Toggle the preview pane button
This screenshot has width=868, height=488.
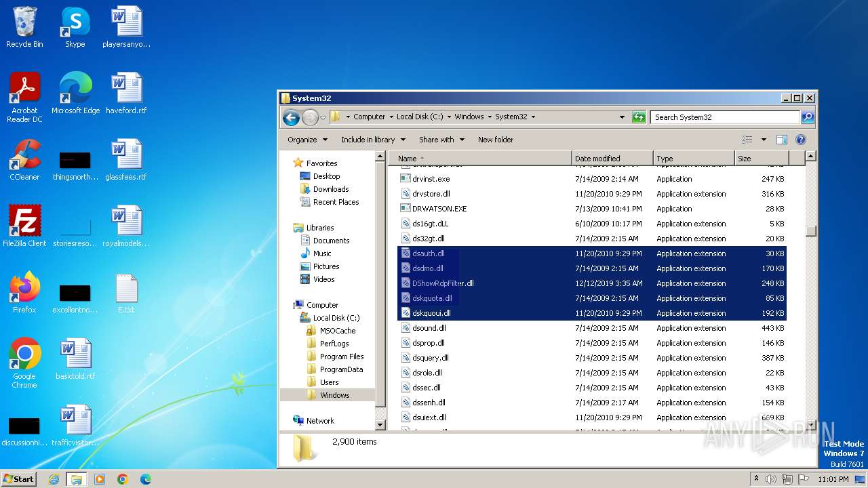[x=781, y=140]
